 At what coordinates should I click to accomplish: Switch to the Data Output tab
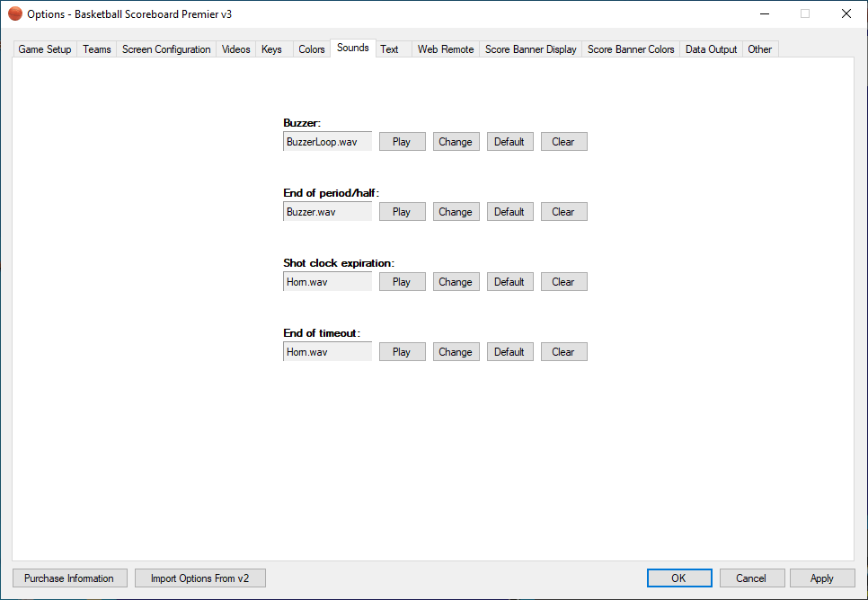pyautogui.click(x=711, y=49)
